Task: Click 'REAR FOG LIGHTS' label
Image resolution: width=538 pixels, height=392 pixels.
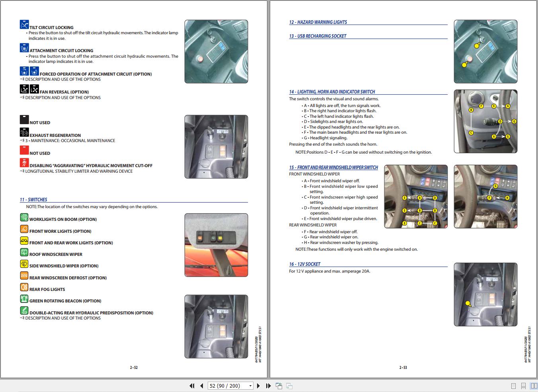Action: click(47, 290)
